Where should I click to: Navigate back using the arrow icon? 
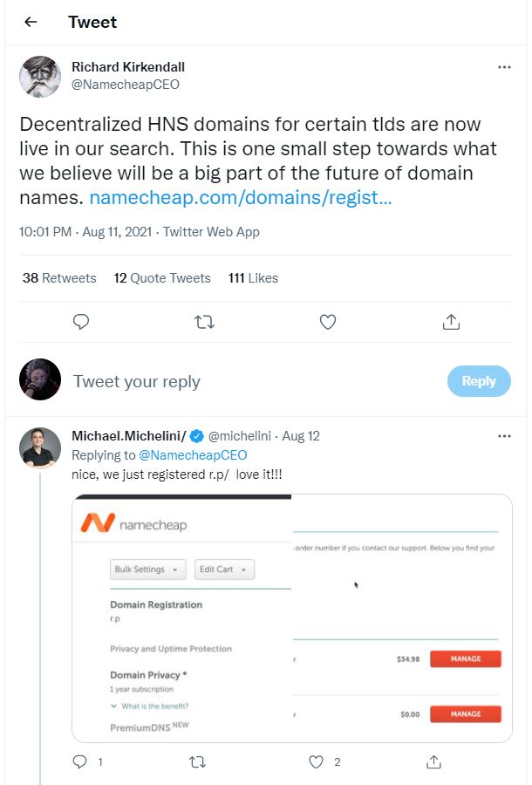tap(30, 22)
